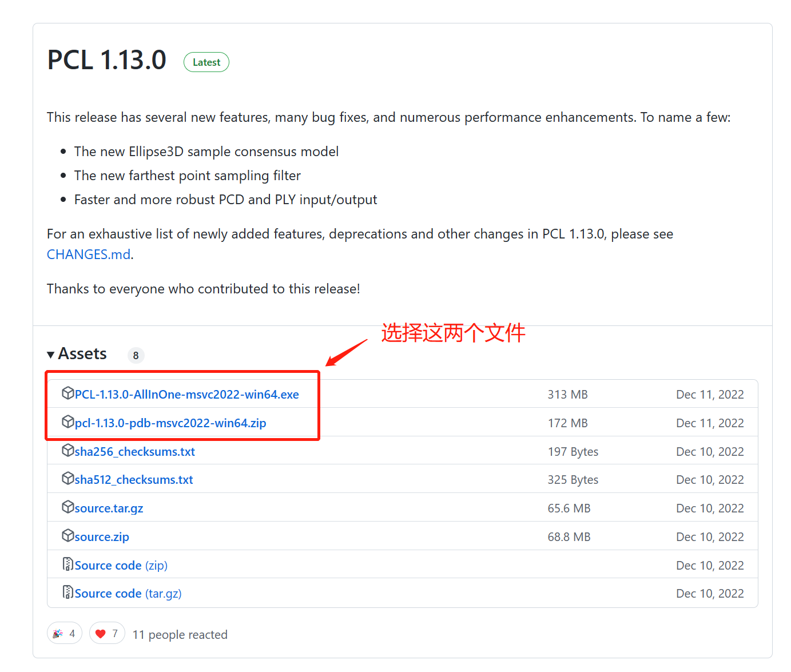Download source.tar.gz asset
791x672 pixels.
tap(109, 508)
